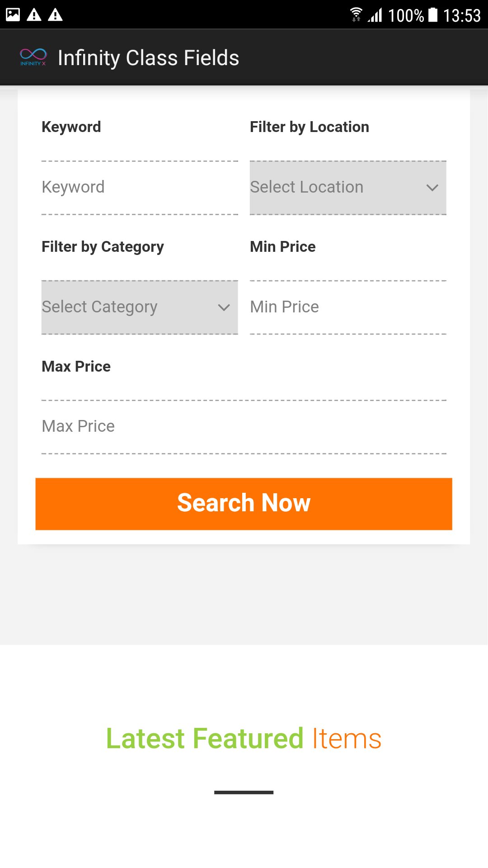
Task: Tap the Wi-Fi status icon
Action: [356, 15]
